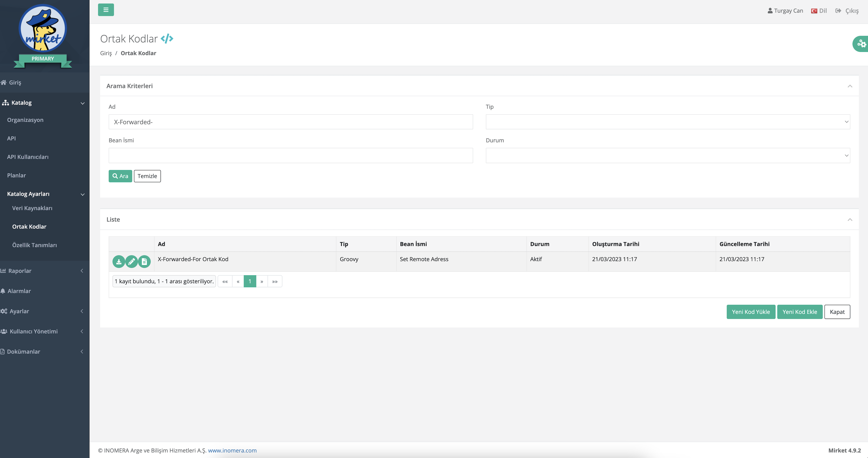Click the download icon for X-Forwarded-For row

[119, 261]
